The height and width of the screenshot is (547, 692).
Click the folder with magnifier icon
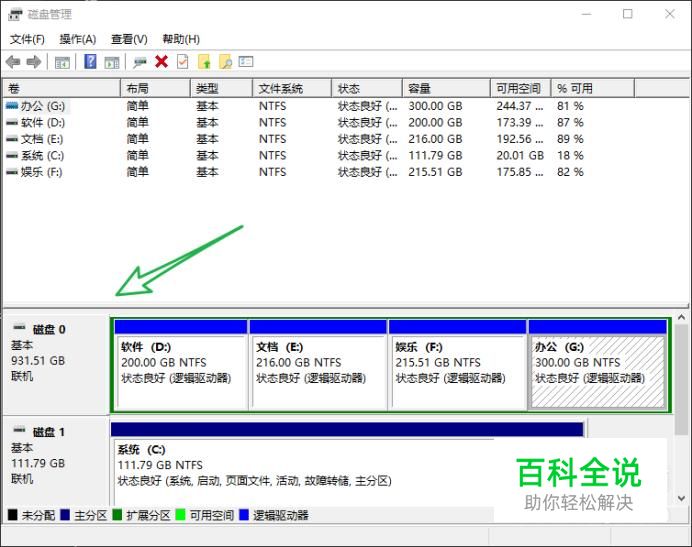(x=226, y=62)
